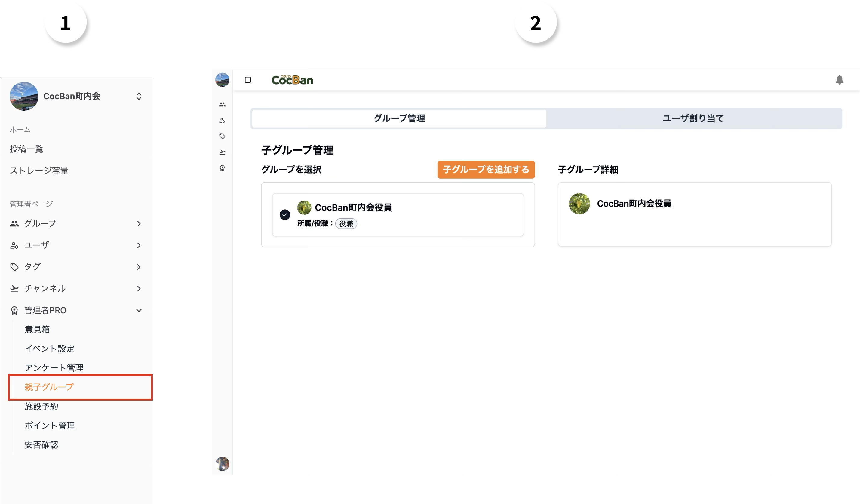
Task: Toggle the checkmark on the CocBan町内会役員 group card
Action: [x=285, y=215]
